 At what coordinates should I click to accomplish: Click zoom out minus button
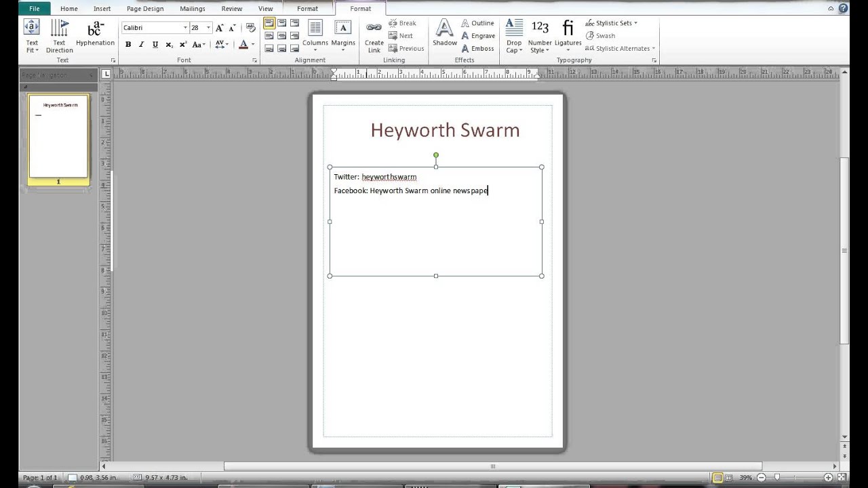[x=762, y=478]
